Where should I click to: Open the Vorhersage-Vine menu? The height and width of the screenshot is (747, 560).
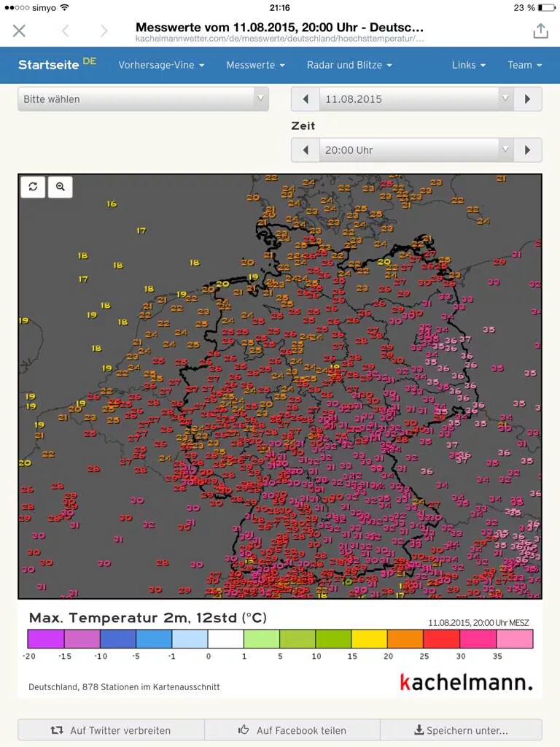tap(161, 65)
